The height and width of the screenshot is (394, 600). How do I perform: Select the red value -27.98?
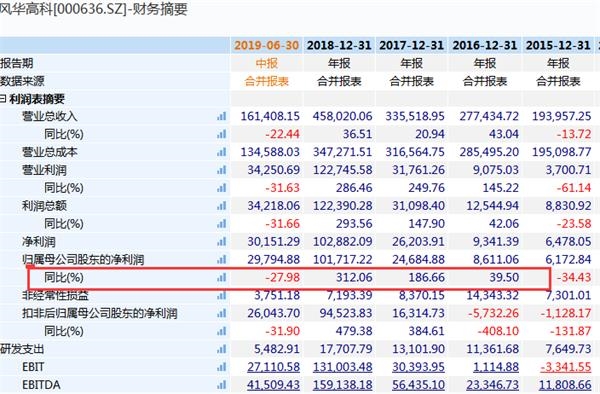(282, 278)
